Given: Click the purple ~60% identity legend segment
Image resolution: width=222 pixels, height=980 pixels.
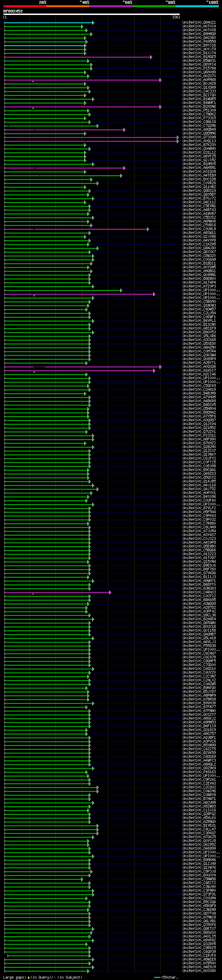Looking at the screenshot, I should (111, 6).
